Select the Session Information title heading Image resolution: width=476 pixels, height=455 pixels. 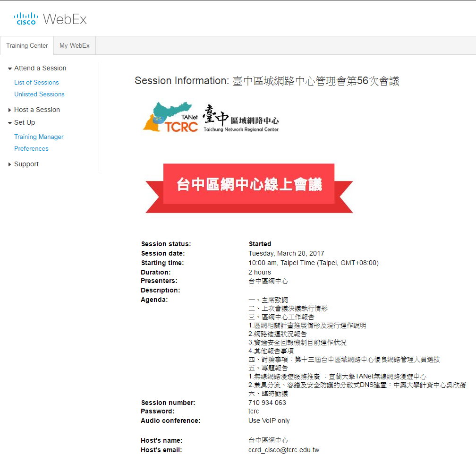pyautogui.click(x=267, y=81)
